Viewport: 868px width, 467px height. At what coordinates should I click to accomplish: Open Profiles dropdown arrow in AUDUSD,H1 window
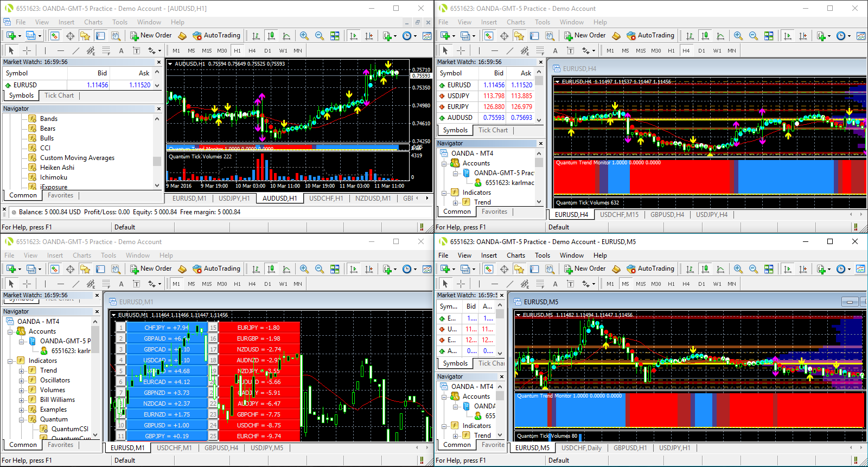[x=40, y=36]
